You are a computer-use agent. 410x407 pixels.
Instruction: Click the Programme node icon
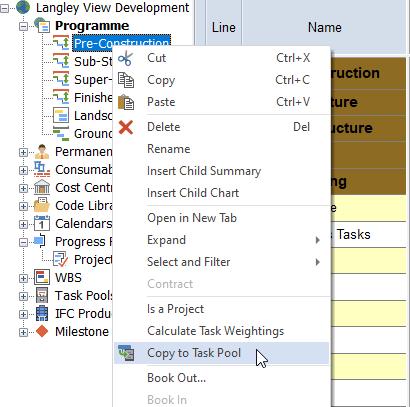point(42,25)
